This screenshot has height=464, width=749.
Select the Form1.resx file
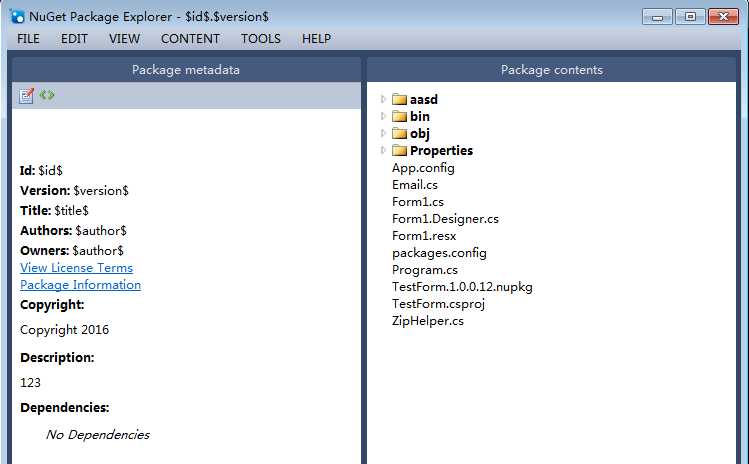pyautogui.click(x=424, y=236)
